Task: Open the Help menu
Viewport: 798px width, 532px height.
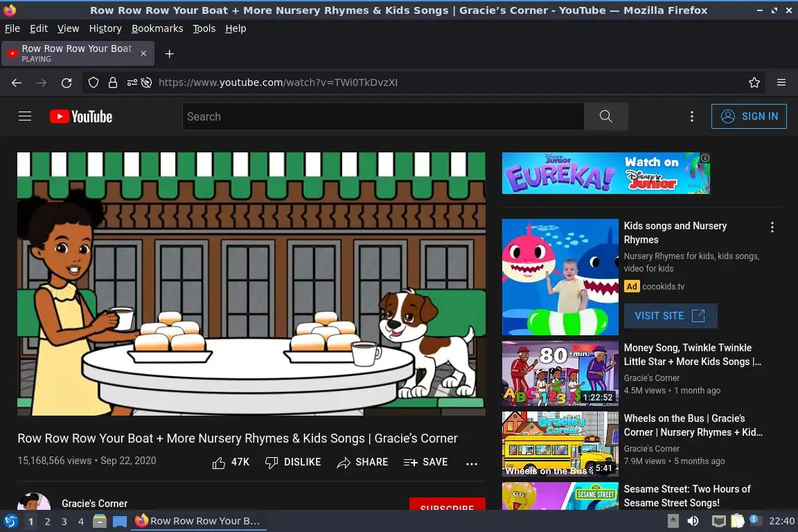Action: point(236,28)
